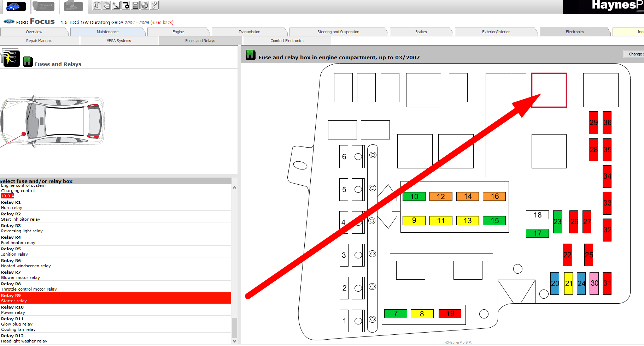Select Relay R8 Throttle control motor relay
The height and width of the screenshot is (346, 644).
click(116, 287)
